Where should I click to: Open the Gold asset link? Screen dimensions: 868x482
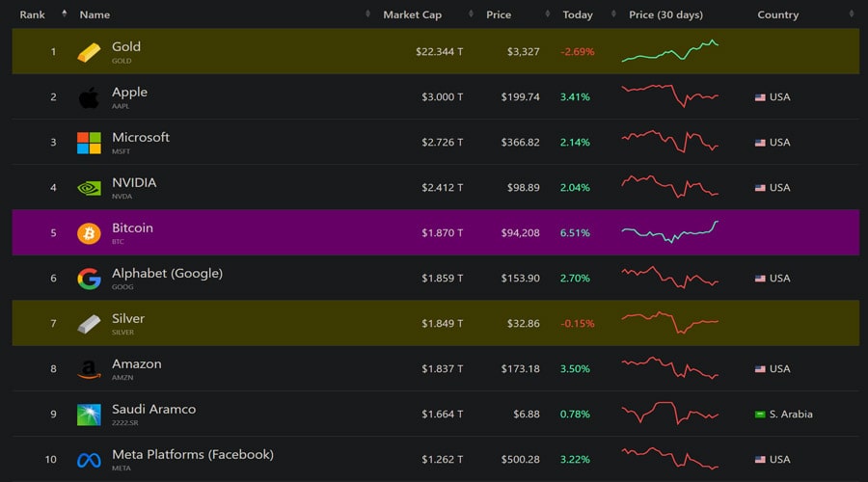126,47
